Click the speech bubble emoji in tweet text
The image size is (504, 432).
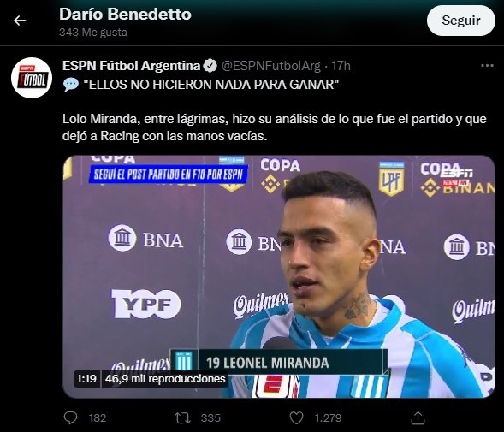tap(71, 85)
